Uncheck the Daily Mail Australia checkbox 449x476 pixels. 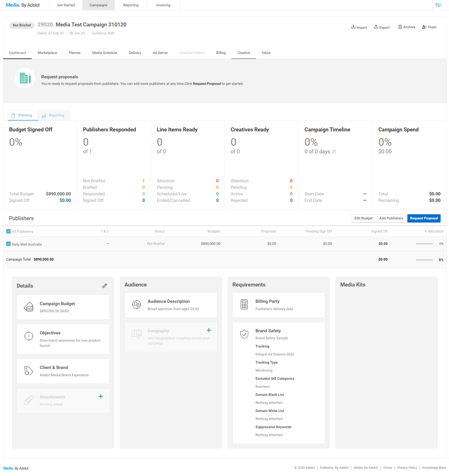[x=8, y=244]
